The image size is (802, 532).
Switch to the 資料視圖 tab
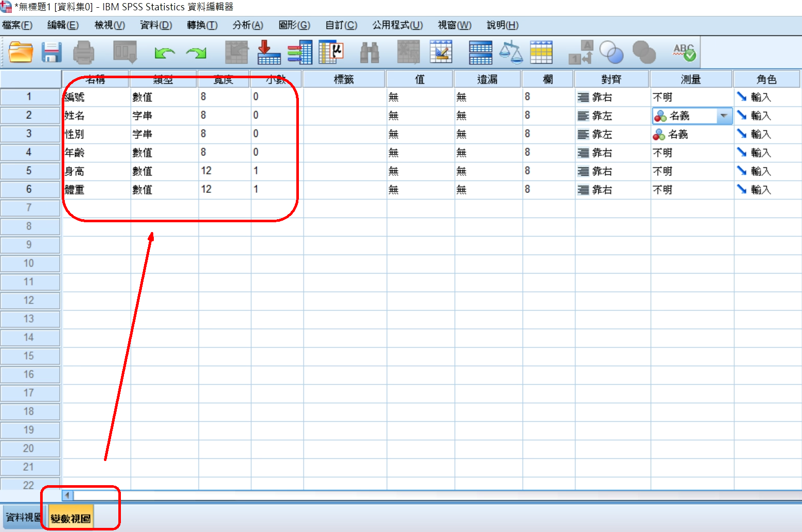[23, 517]
